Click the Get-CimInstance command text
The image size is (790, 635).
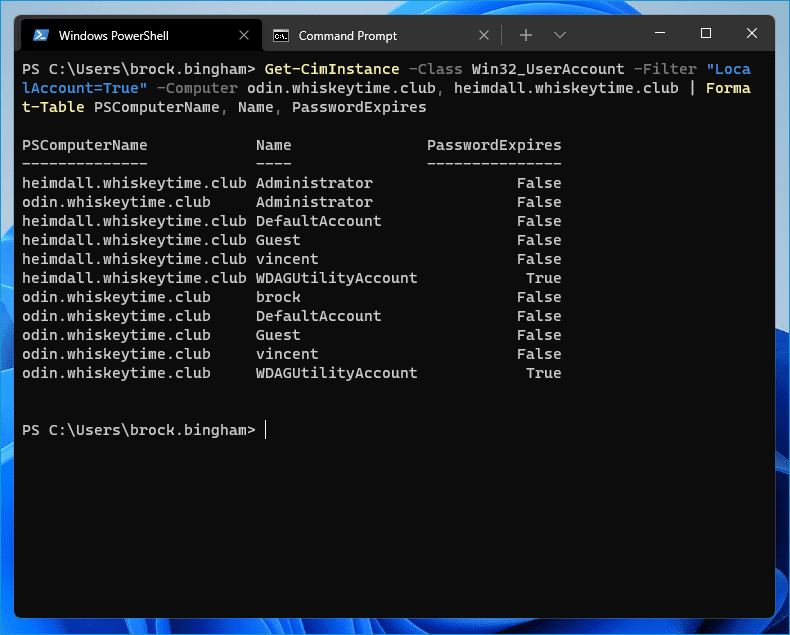coord(332,69)
